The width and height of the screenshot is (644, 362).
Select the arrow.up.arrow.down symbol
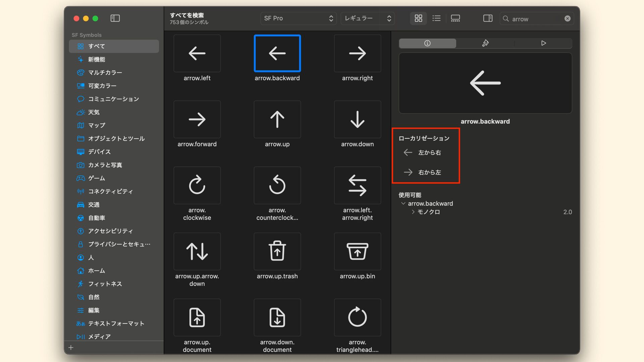tap(197, 251)
